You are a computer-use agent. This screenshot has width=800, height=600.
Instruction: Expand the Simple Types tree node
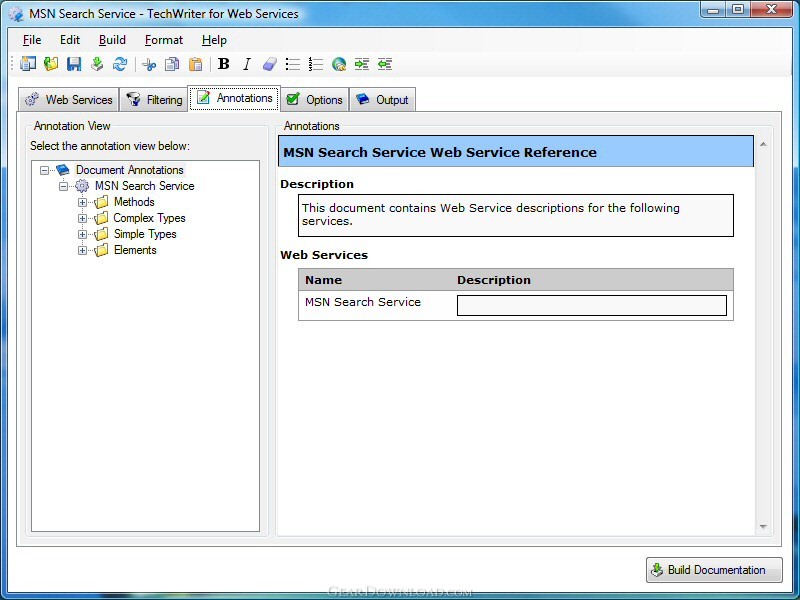click(82, 234)
